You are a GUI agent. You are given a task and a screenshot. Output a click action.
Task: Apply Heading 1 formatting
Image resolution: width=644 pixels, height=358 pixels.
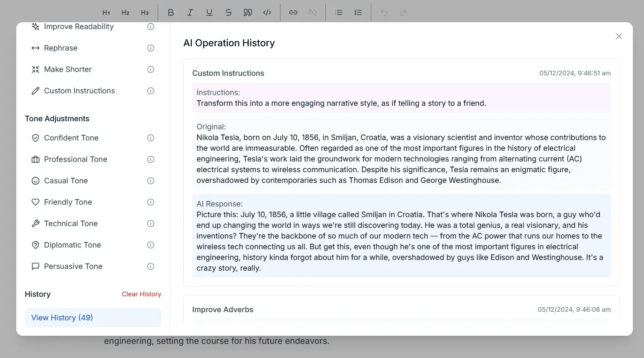point(106,12)
